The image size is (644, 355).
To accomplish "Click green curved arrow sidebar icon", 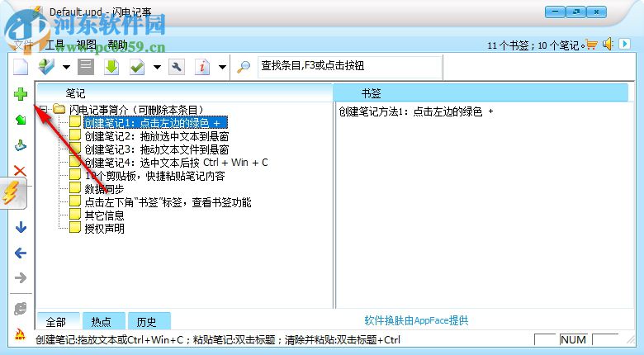I will (21, 120).
